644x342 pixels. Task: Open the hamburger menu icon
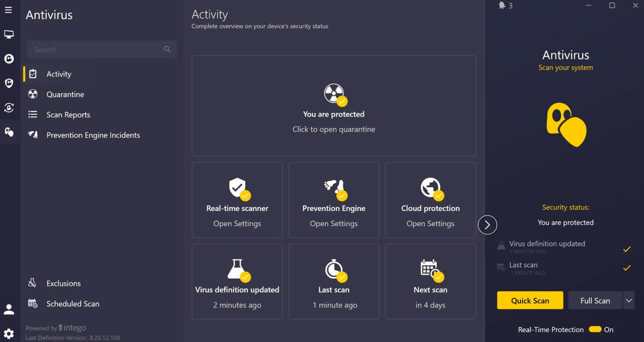(8, 10)
